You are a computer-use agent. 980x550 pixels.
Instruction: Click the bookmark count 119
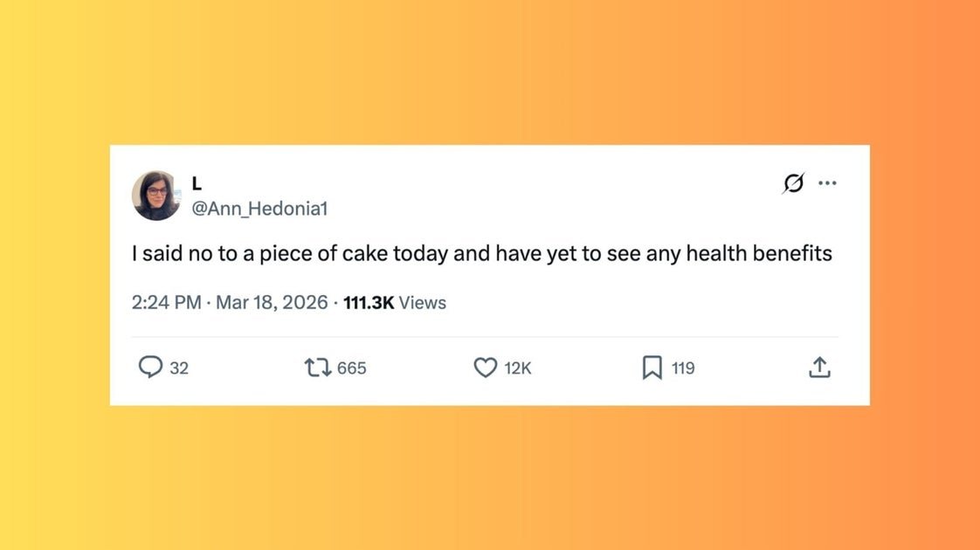pyautogui.click(x=683, y=368)
